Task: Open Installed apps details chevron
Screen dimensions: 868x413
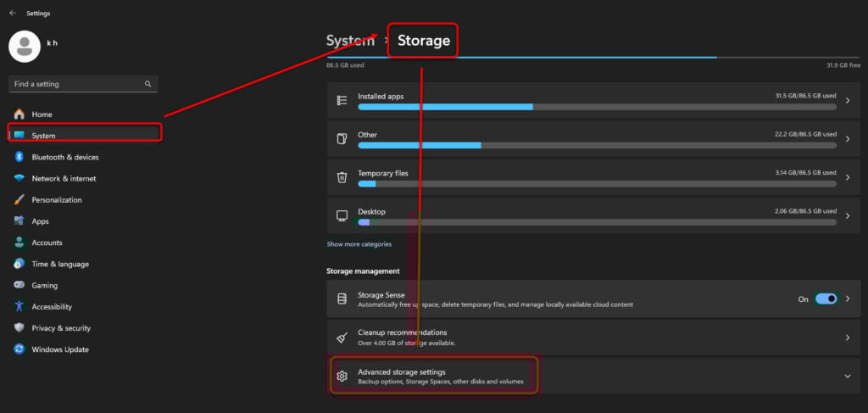Action: (848, 100)
